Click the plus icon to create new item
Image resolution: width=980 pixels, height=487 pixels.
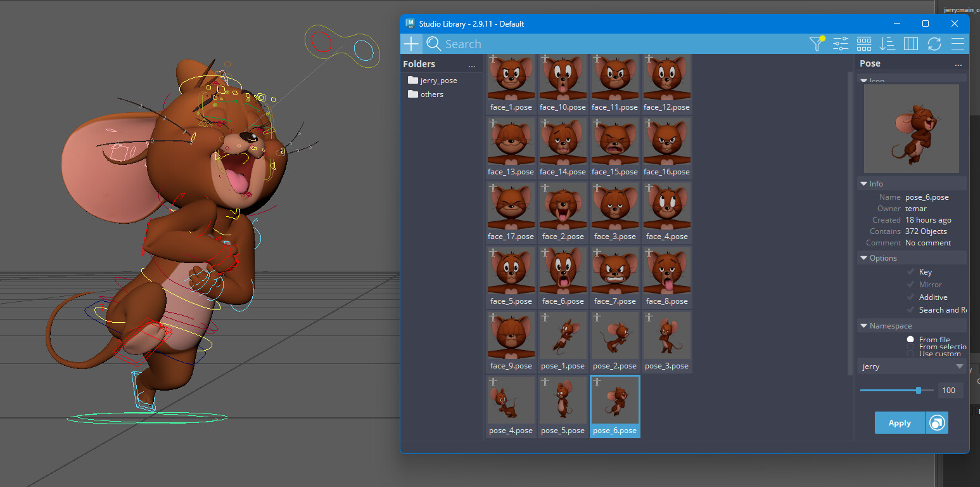[411, 43]
